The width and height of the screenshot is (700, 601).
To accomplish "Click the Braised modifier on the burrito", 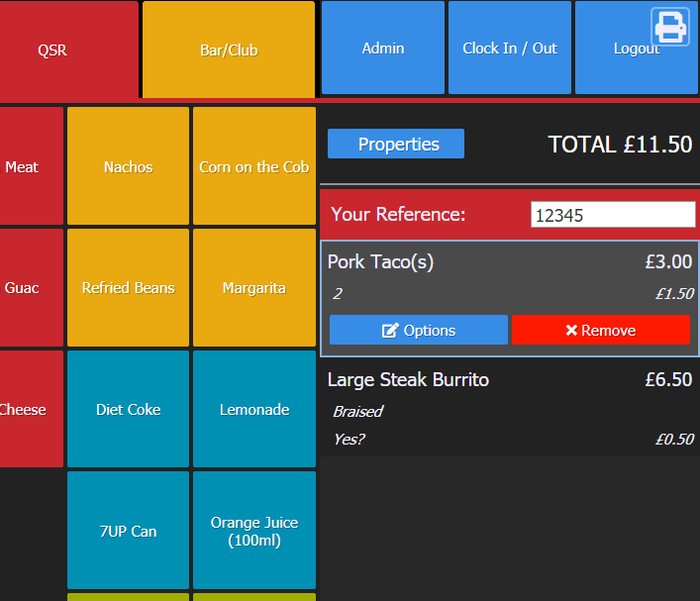I will point(357,411).
